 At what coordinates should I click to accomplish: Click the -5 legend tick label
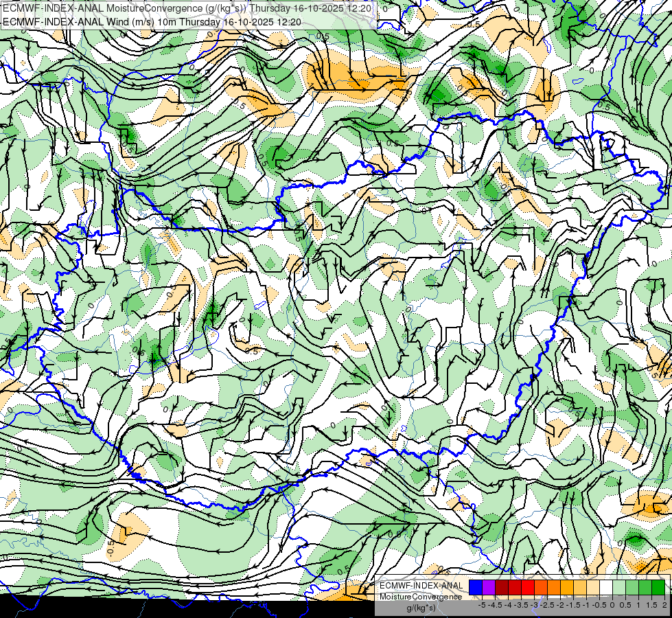pos(482,605)
